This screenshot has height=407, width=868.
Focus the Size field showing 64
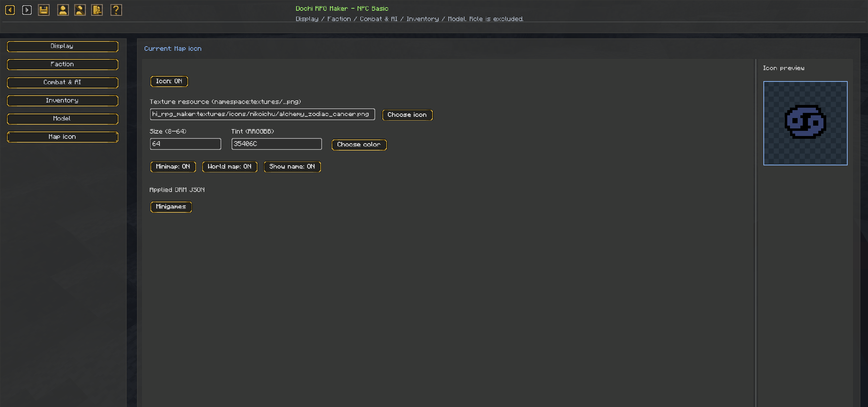pos(185,144)
